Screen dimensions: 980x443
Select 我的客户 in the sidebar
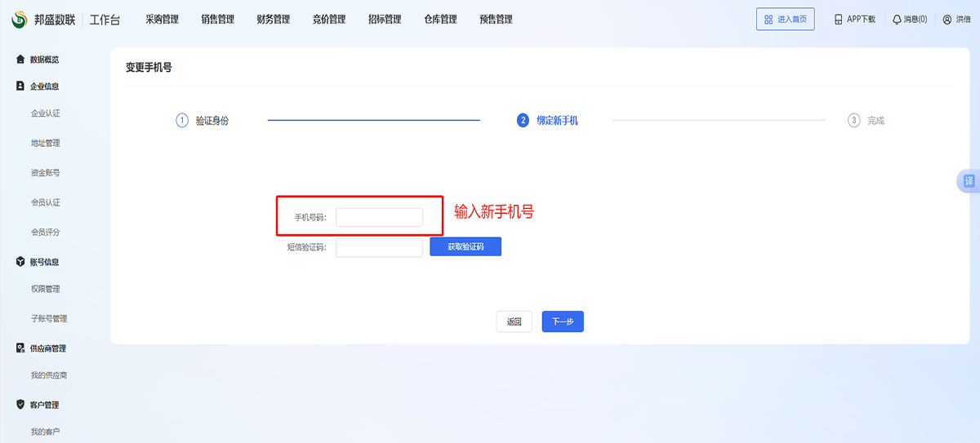click(46, 431)
